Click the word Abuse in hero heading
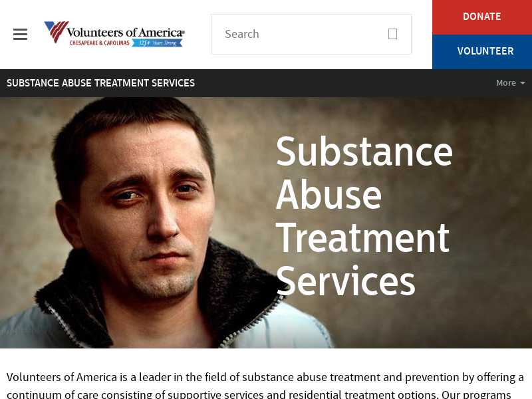The image size is (532, 399). (x=329, y=194)
